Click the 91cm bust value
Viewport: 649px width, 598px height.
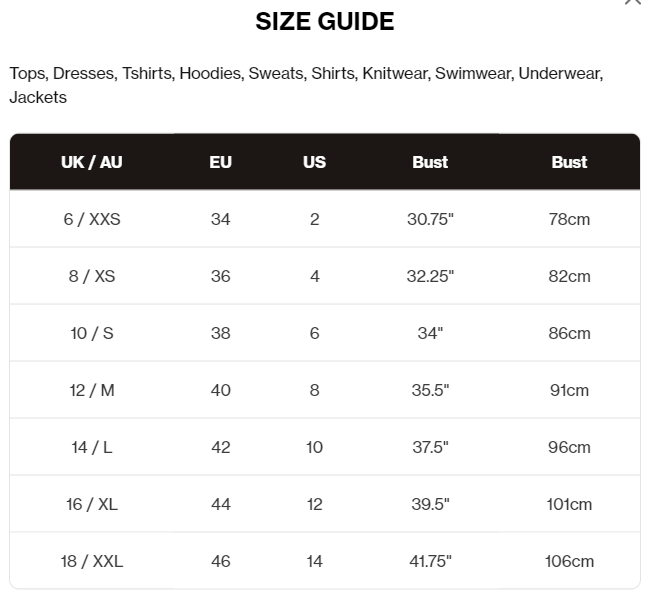pos(569,390)
